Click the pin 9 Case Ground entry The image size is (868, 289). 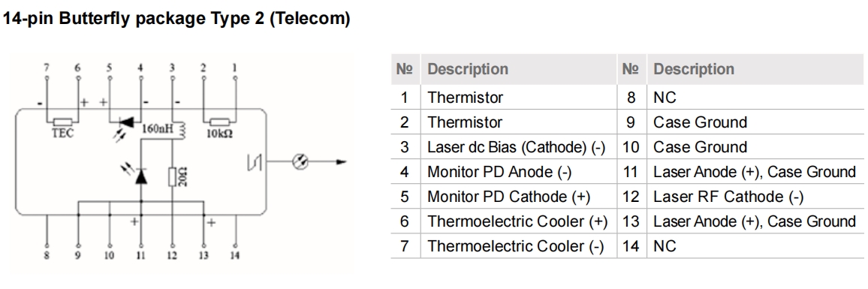700,122
